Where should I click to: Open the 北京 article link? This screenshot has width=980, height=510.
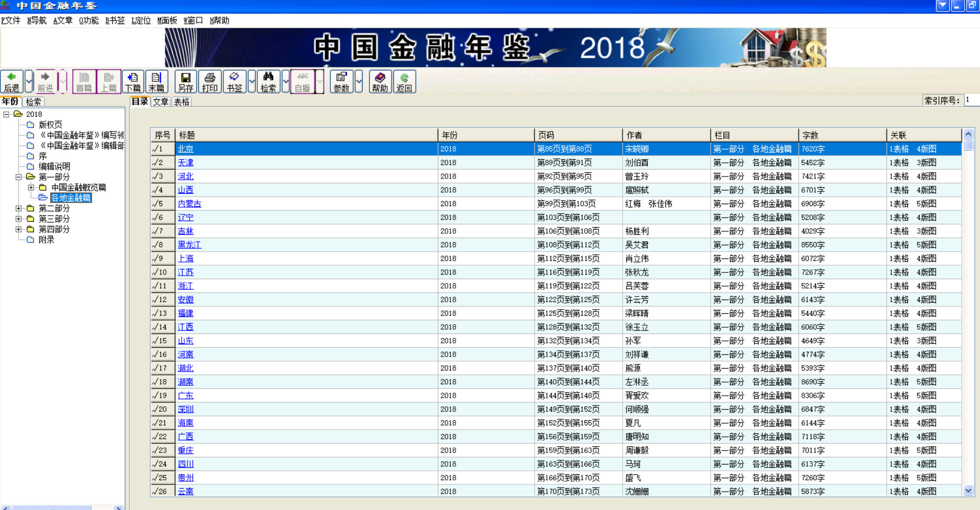point(186,149)
